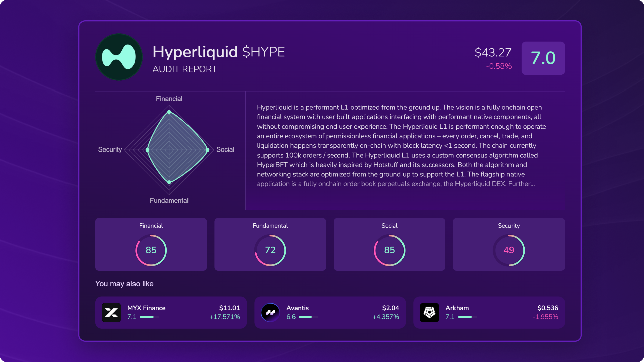The image size is (644, 362).
Task: Click the 'You may also like' heading
Action: click(124, 284)
